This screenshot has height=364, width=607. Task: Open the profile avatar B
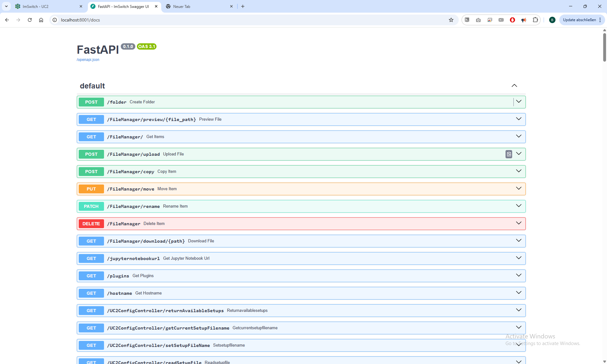(x=552, y=20)
